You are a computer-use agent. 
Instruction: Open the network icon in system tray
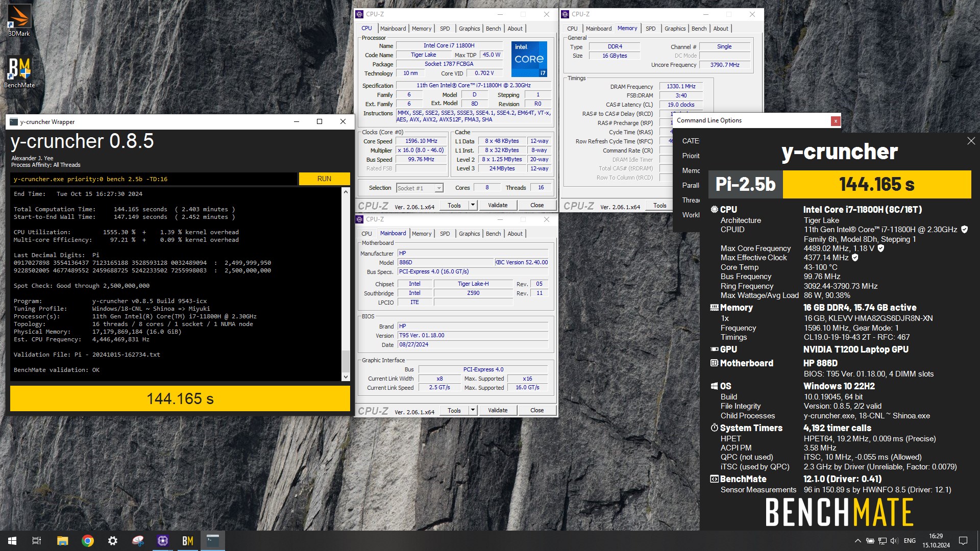point(882,541)
